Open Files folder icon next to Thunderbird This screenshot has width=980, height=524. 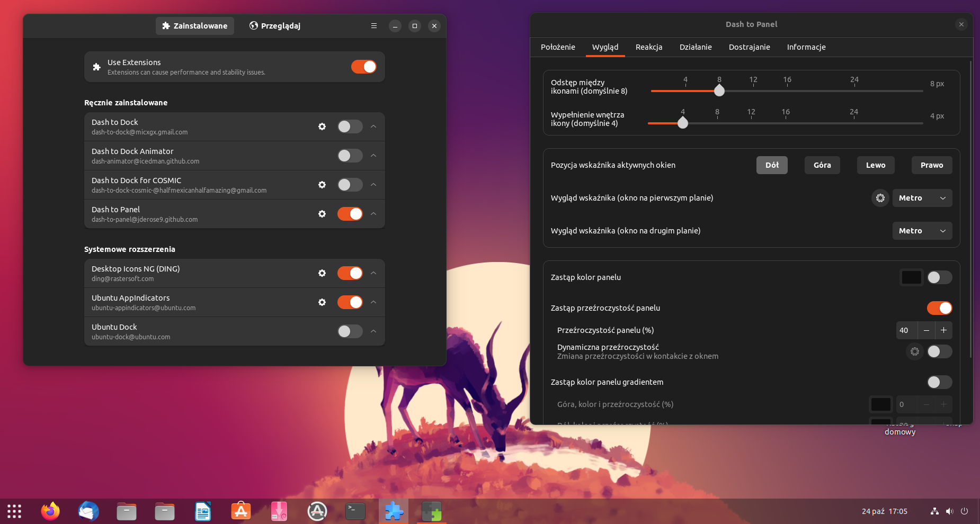tap(127, 511)
